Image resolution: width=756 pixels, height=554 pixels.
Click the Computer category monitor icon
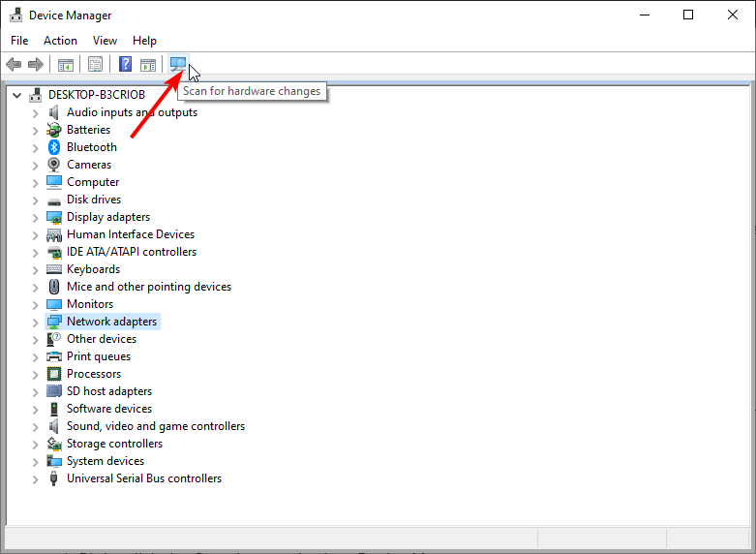pyautogui.click(x=53, y=182)
